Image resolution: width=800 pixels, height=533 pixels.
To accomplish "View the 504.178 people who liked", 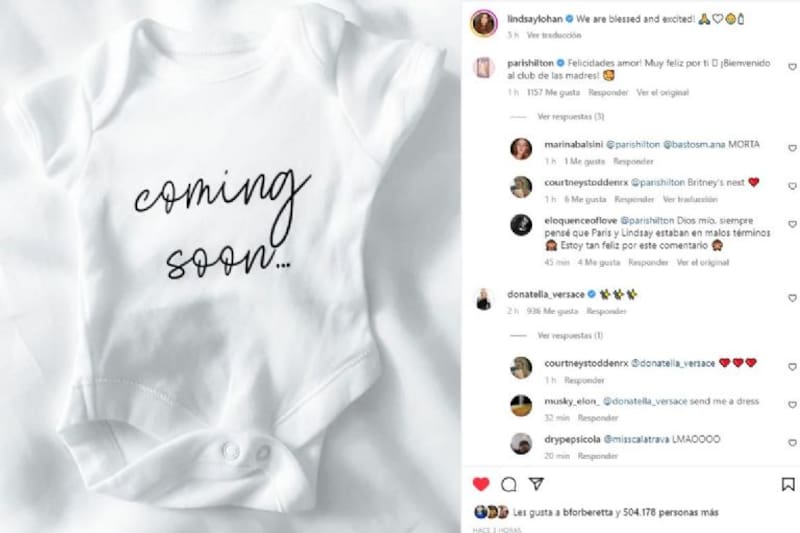I will coord(688,512).
